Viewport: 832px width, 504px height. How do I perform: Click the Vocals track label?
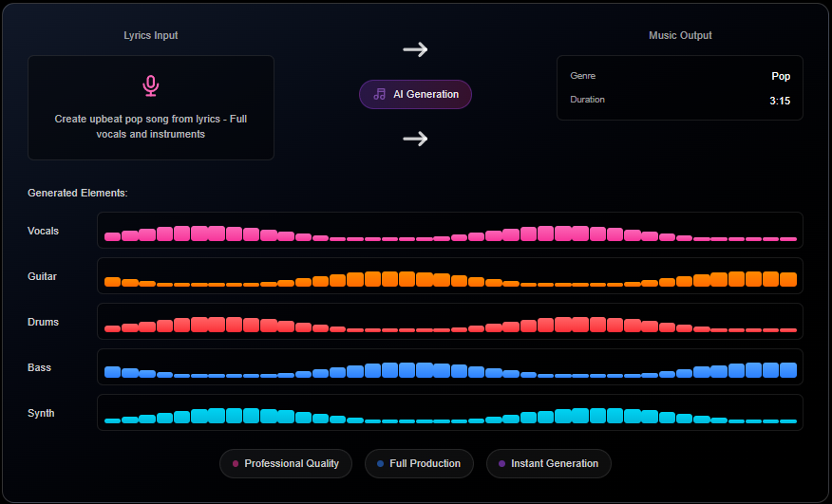(43, 231)
